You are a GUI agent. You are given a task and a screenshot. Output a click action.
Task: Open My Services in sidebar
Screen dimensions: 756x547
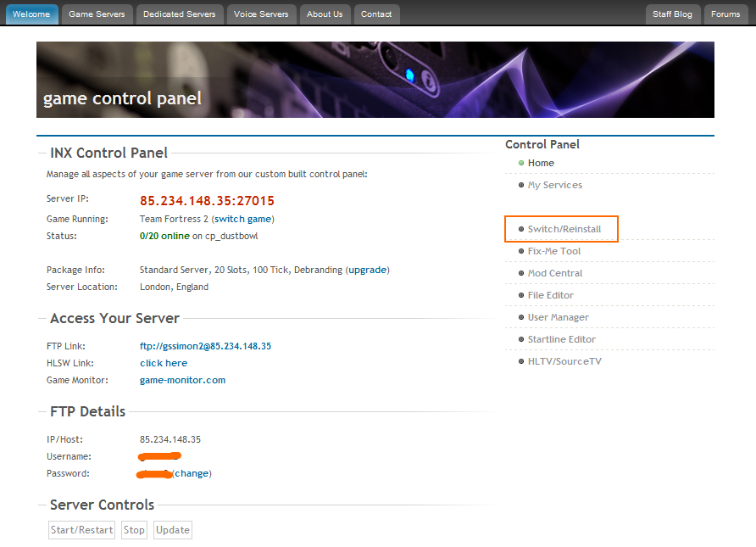(x=555, y=185)
